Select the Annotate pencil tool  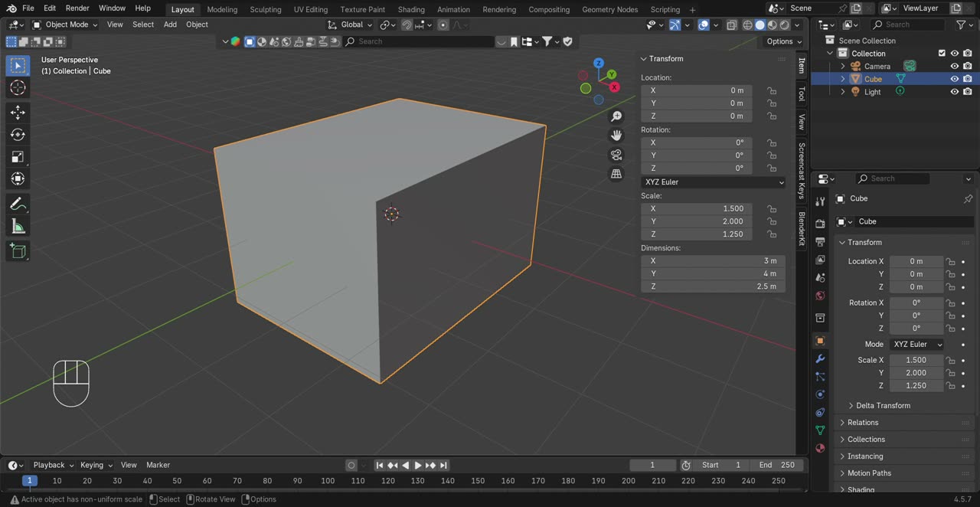point(18,204)
